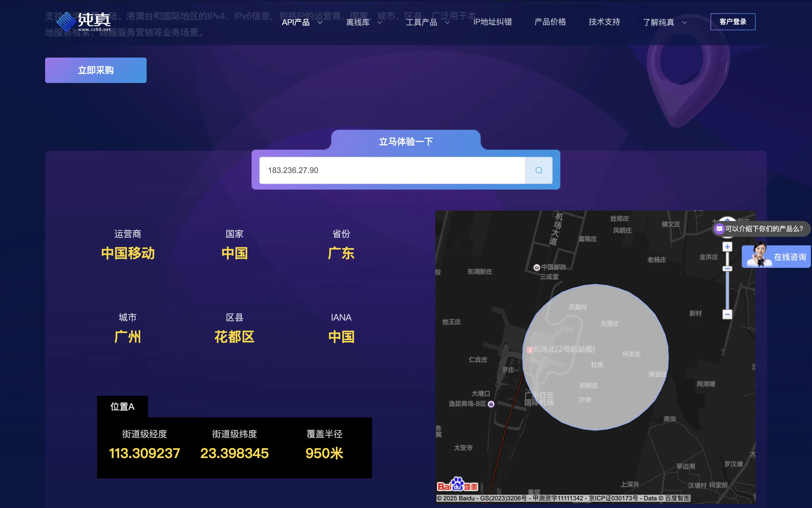The image size is (812, 508).
Task: Open the 可以介绍下你们的产品么 chat prompt
Action: pyautogui.click(x=761, y=229)
